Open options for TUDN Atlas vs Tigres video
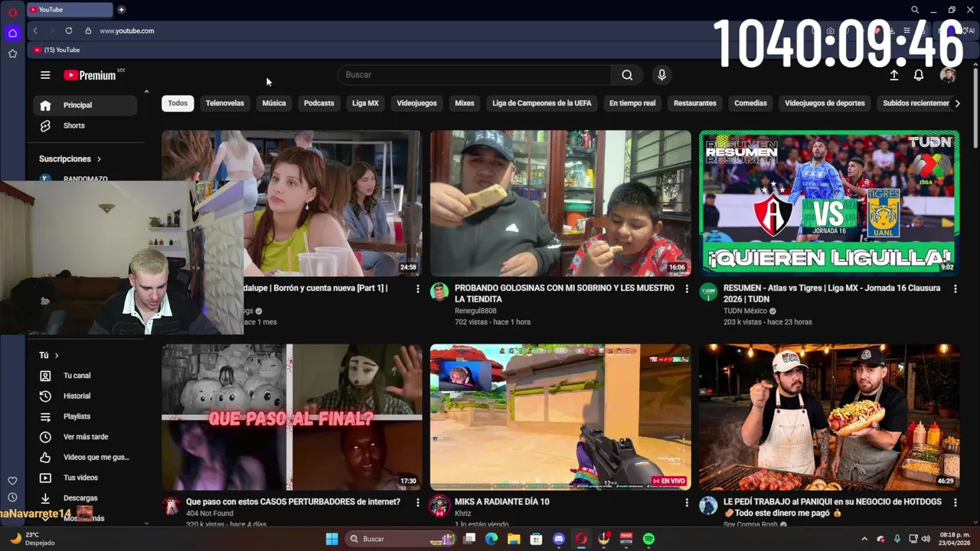Screen dimensions: 980x551 coord(955,289)
